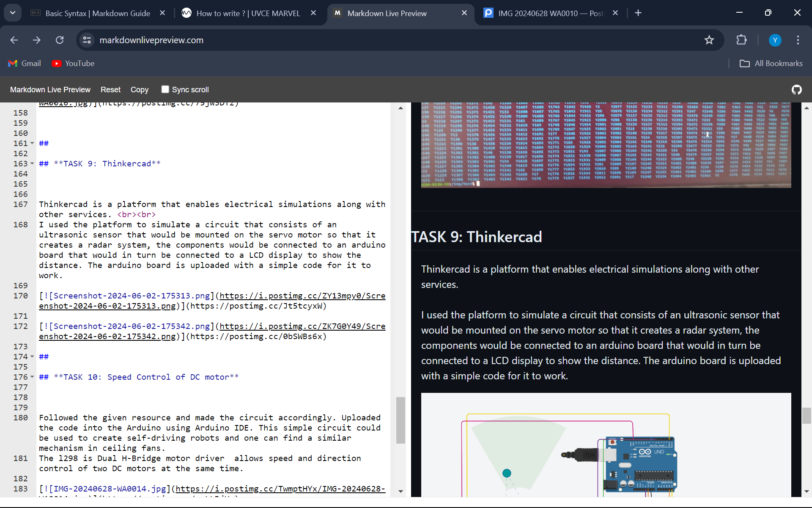Click line 163 TASK 9 heading in editor
The image size is (812, 508).
[100, 163]
